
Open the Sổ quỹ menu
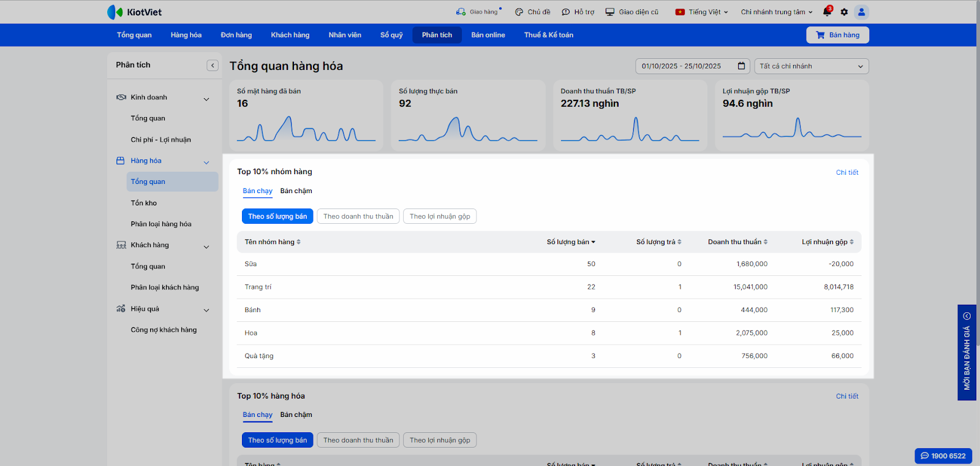tap(391, 35)
